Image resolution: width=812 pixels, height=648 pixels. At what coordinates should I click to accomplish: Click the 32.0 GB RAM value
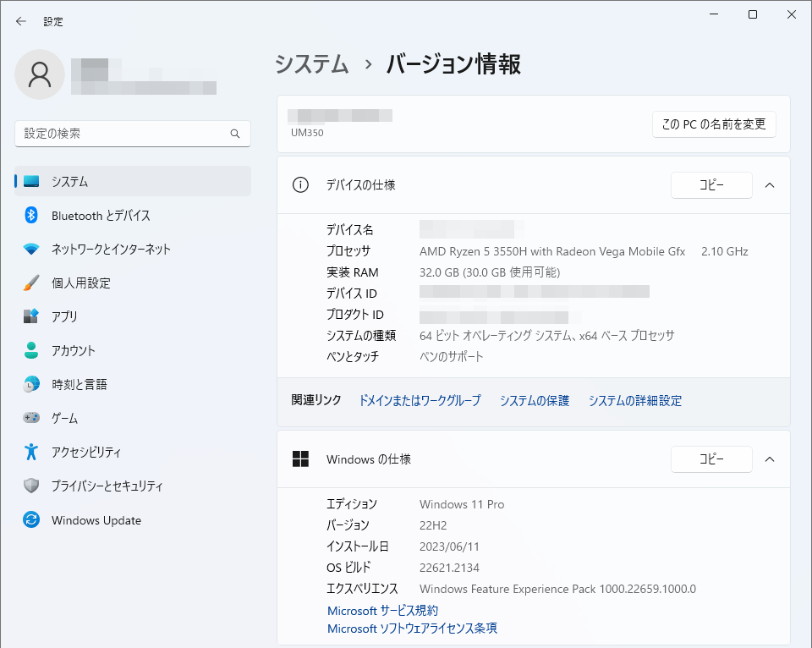click(490, 272)
